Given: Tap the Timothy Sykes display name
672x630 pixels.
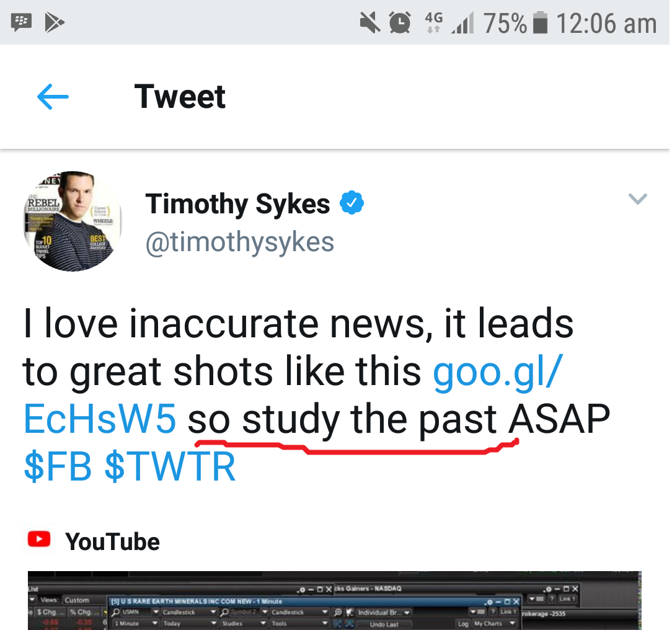Looking at the screenshot, I should coord(237,204).
